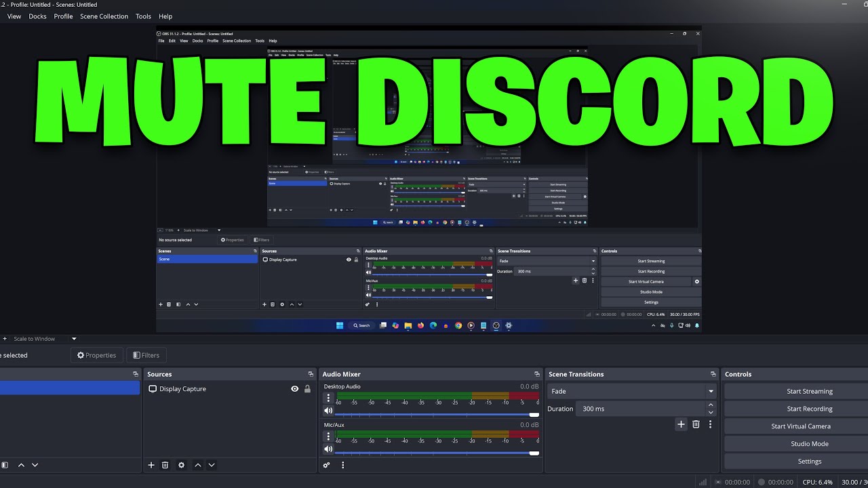Remove transition via large Scene Transitions trash icon

pos(696,424)
